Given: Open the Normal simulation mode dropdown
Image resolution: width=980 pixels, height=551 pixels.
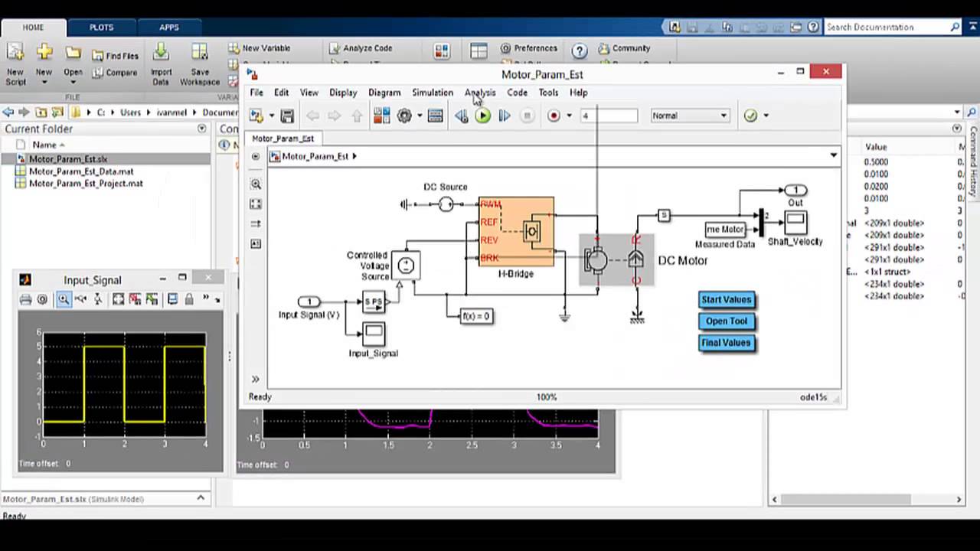Looking at the screenshot, I should 689,116.
